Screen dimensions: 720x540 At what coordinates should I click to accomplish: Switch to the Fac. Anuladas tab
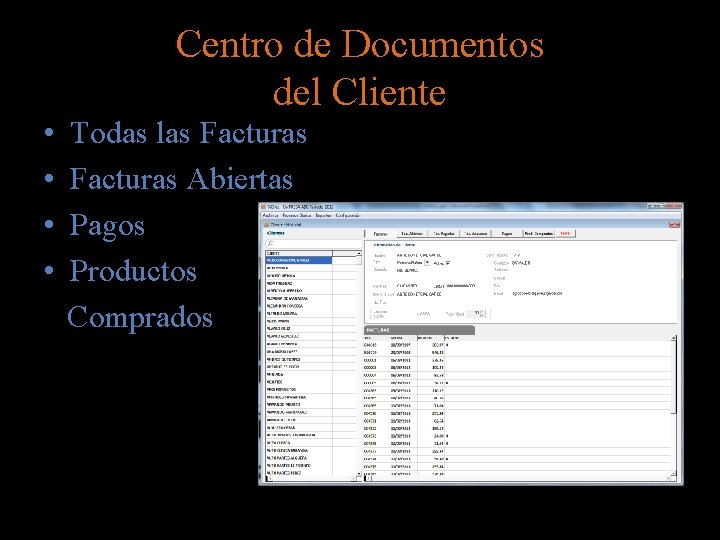click(x=476, y=234)
